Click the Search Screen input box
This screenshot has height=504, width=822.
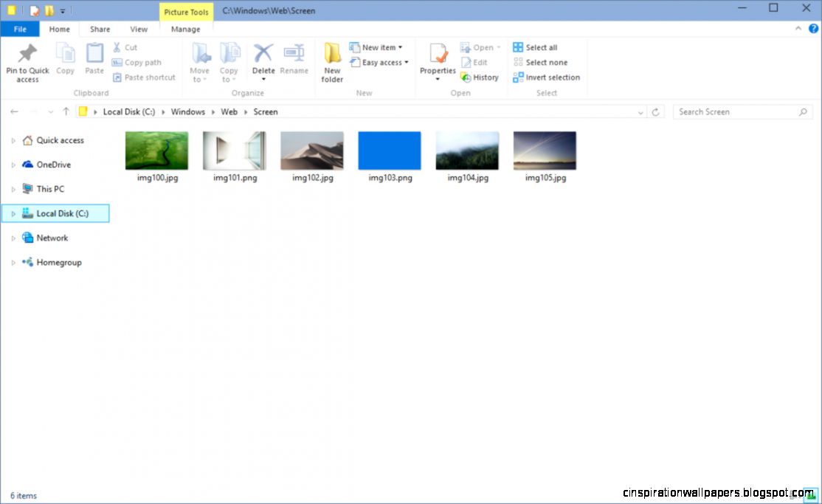(738, 111)
